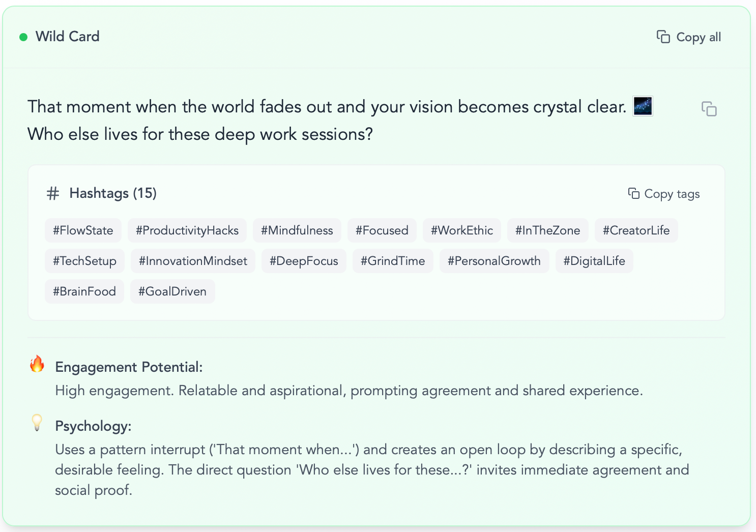Screen dimensions: 756x532
Task: Toggle the #Mindfulness tag
Action: (x=297, y=230)
